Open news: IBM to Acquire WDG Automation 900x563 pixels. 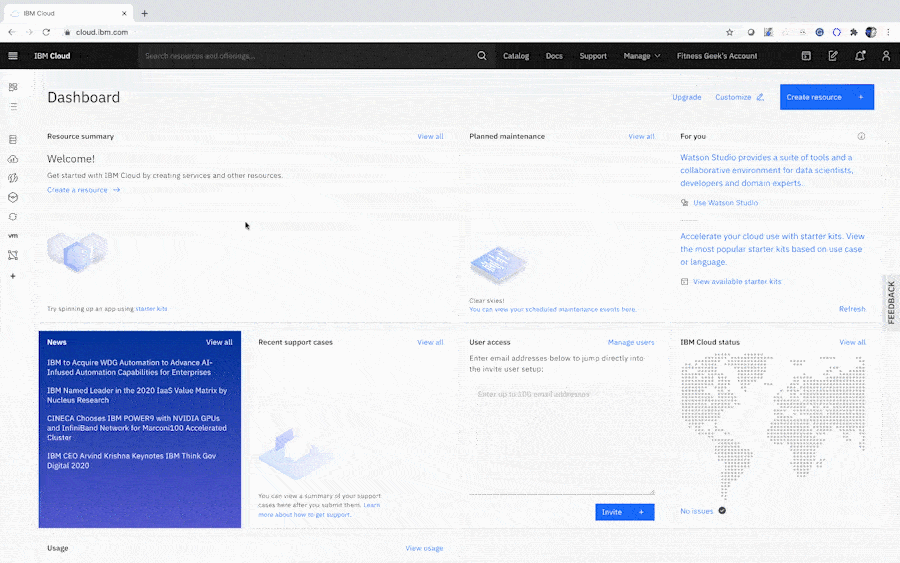coord(130,367)
